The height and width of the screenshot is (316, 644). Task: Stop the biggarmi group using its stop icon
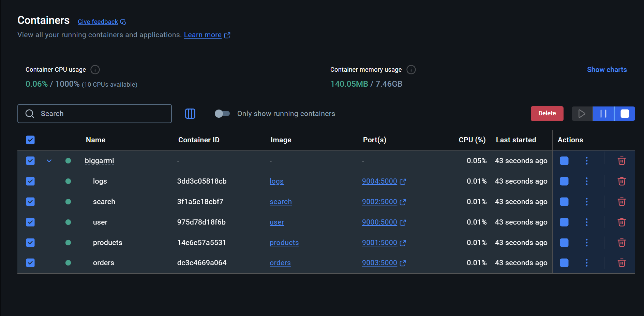pyautogui.click(x=564, y=160)
